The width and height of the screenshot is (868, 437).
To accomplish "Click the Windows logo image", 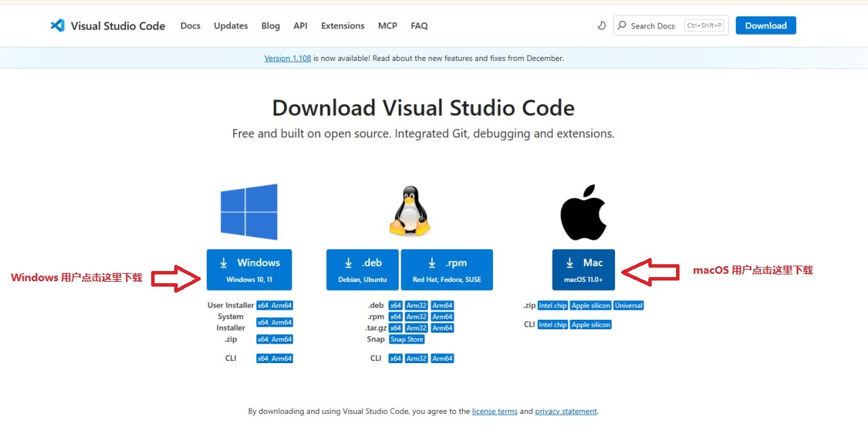I will (x=249, y=211).
